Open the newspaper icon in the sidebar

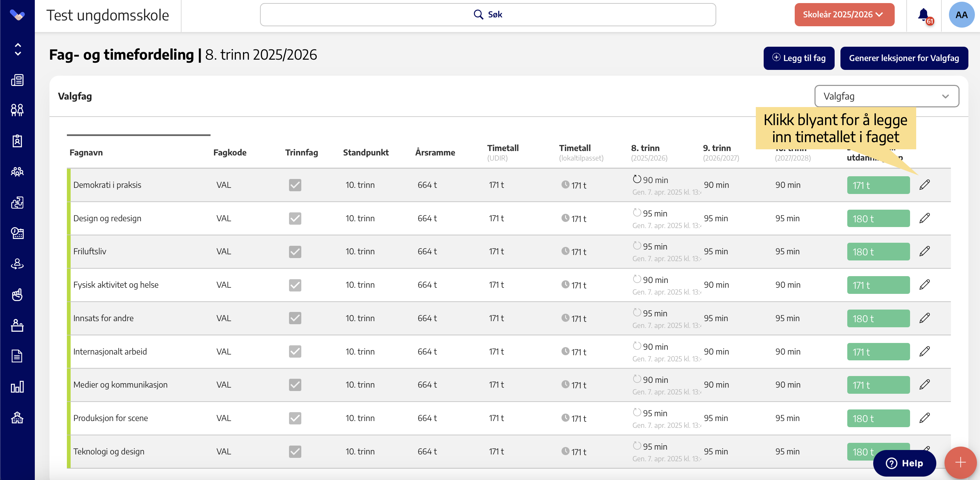[x=17, y=80]
